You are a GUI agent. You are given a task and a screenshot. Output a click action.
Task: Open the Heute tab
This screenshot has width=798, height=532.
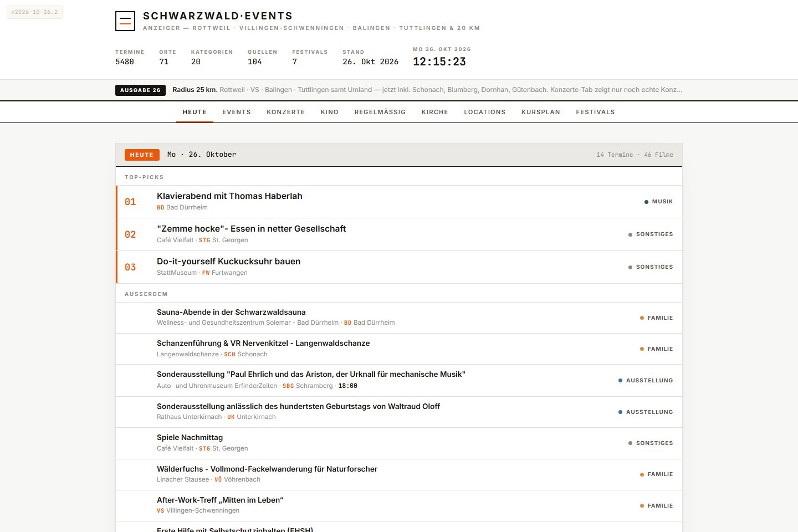tap(195, 112)
